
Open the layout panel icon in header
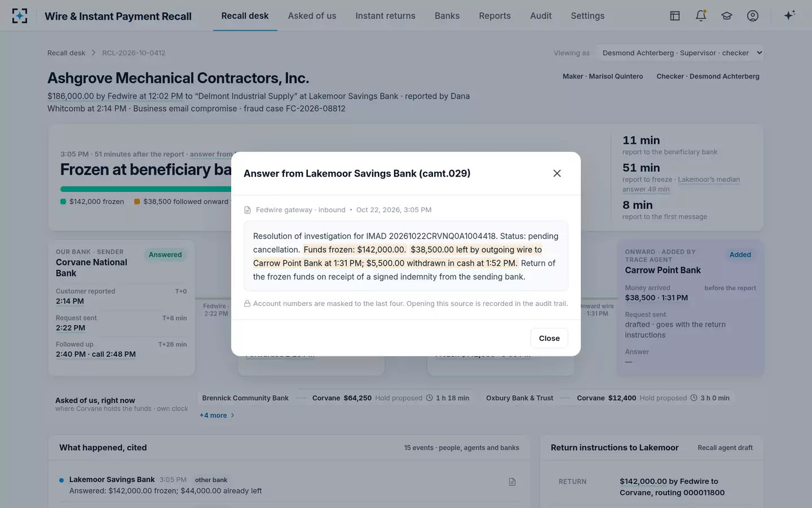[675, 16]
